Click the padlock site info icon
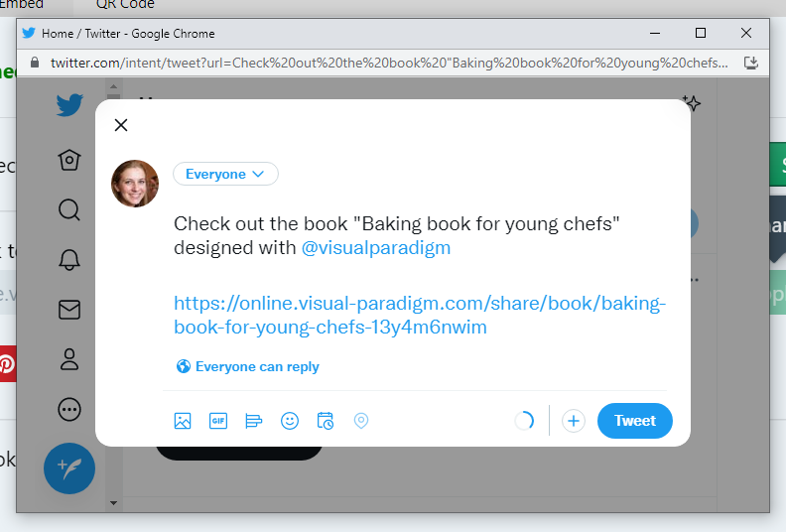 (35, 63)
